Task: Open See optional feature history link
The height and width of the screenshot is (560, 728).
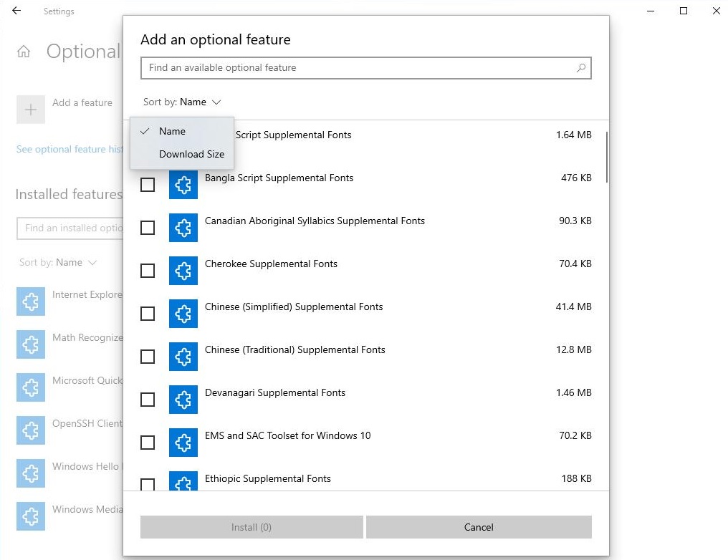Action: coord(70,149)
